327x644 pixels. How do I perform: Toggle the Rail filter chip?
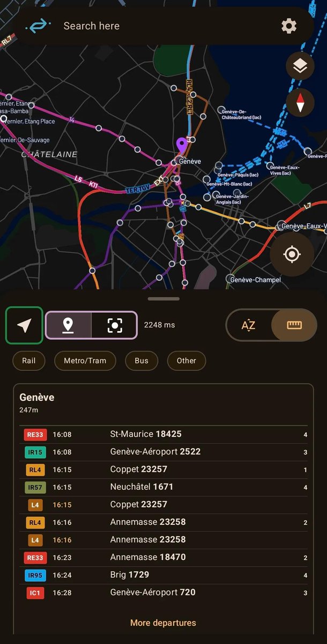[29, 361]
